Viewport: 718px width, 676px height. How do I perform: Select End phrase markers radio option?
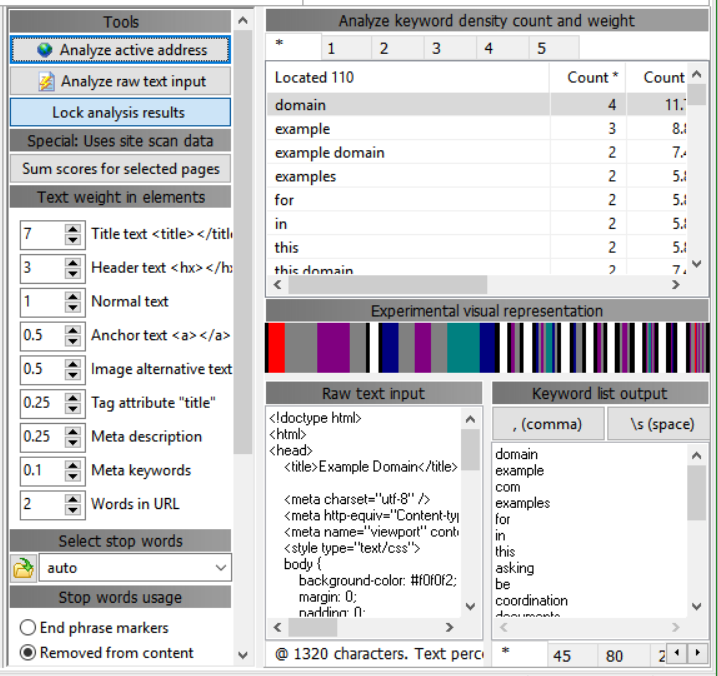tap(28, 628)
